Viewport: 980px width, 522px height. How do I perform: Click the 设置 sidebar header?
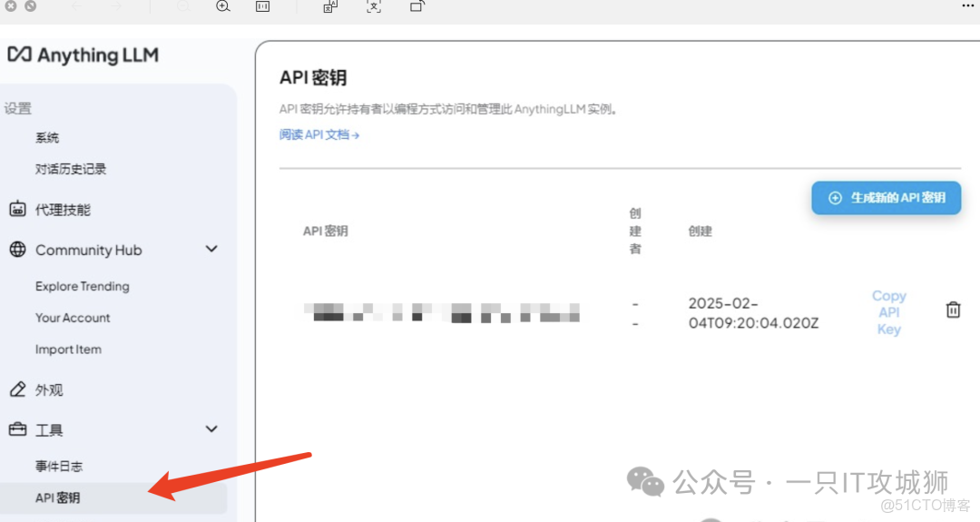17,109
